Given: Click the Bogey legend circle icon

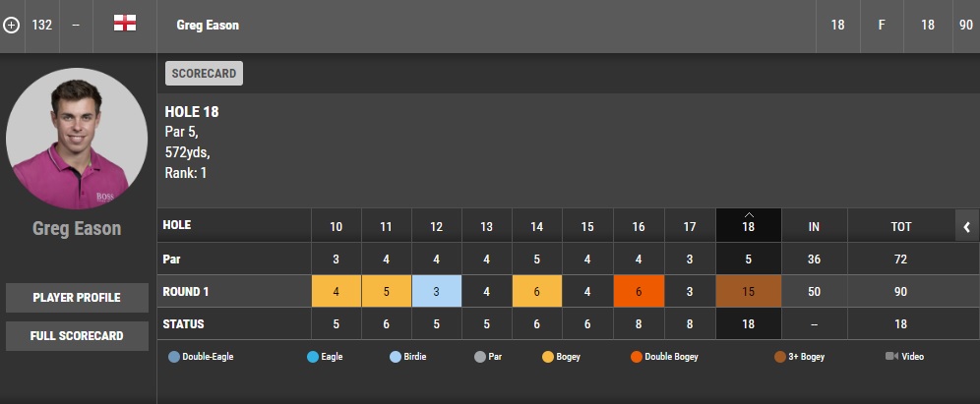Looking at the screenshot, I should (x=547, y=357).
